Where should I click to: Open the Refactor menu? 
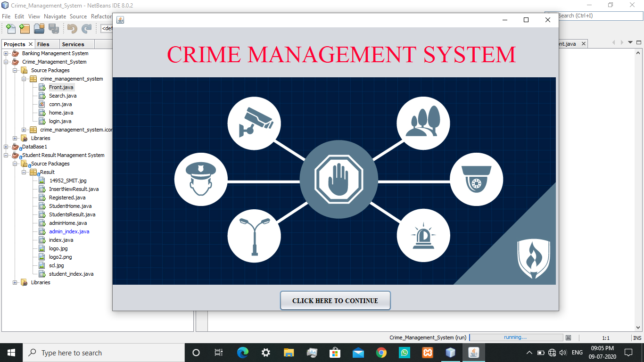[101, 16]
